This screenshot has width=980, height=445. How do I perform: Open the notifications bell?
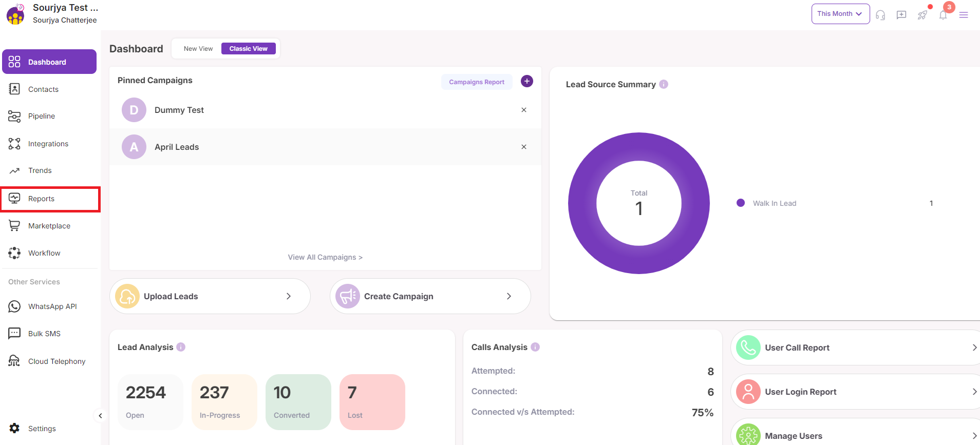pyautogui.click(x=943, y=15)
